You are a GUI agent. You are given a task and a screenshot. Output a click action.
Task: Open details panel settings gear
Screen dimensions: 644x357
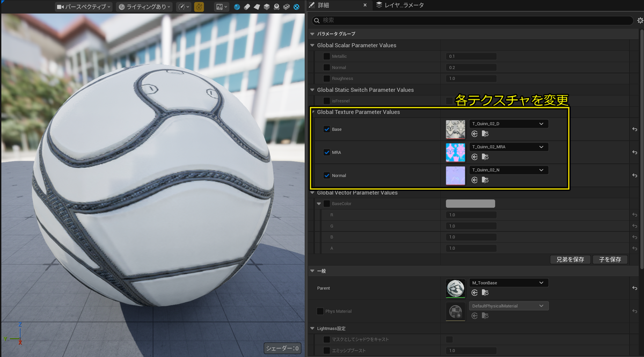[x=640, y=20]
